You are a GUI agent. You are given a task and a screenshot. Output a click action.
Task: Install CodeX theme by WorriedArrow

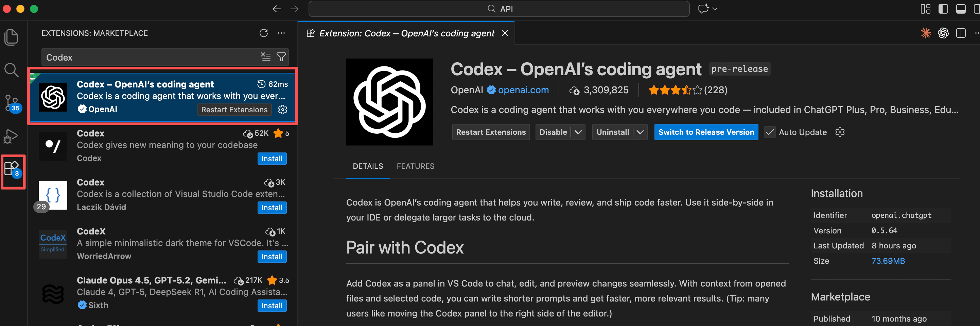click(272, 257)
